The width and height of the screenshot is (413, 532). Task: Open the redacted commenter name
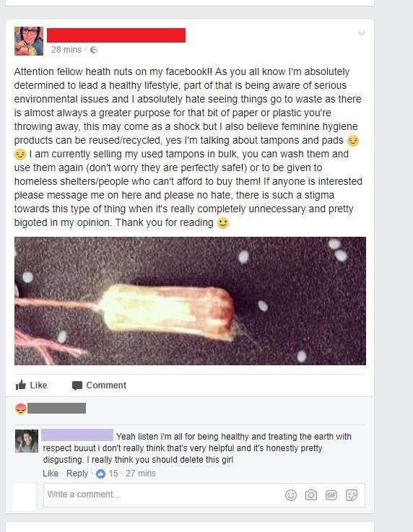[77, 435]
